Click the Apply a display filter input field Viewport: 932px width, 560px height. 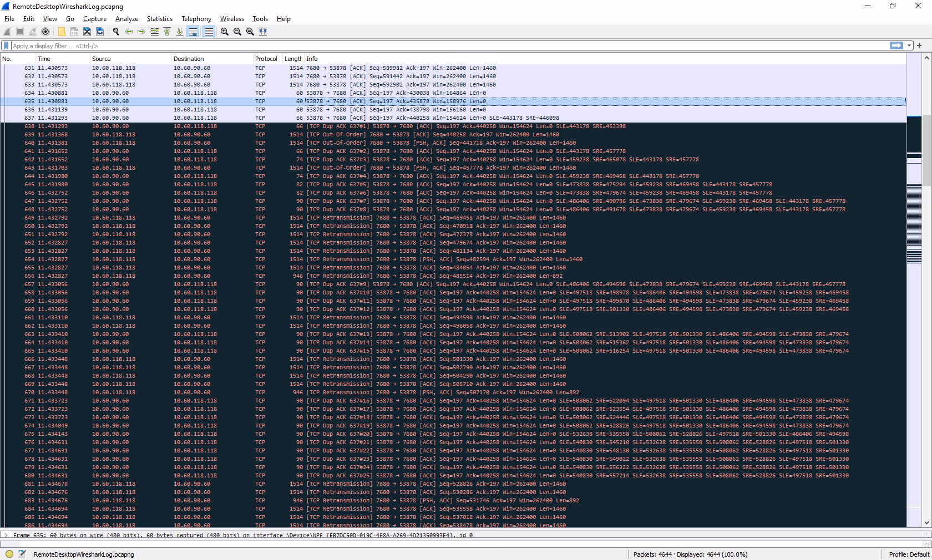click(222, 45)
